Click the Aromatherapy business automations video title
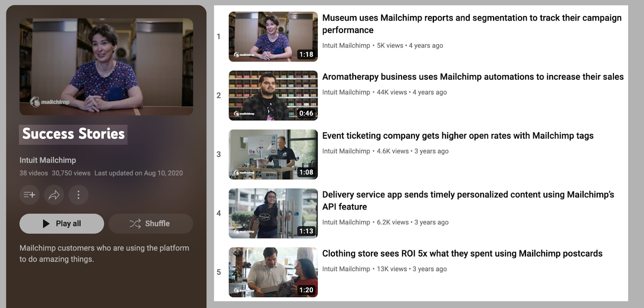Viewport: 644px width, 308px height. [x=473, y=77]
